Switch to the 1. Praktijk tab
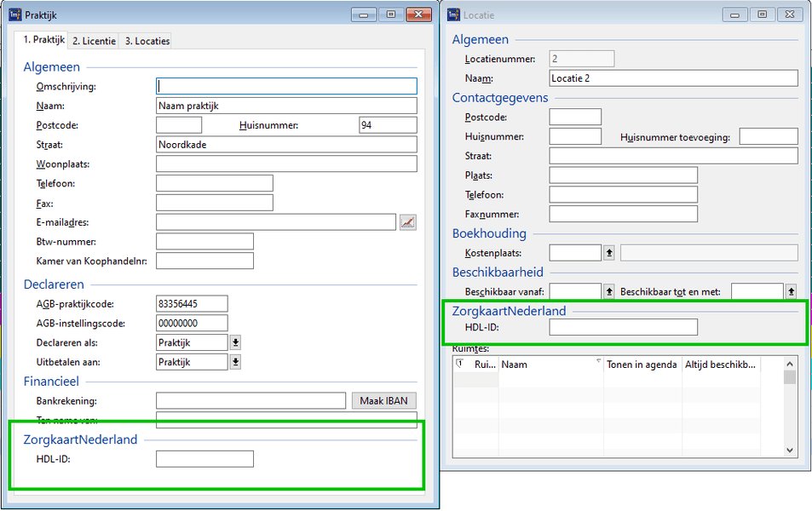812x511 pixels. tap(43, 40)
